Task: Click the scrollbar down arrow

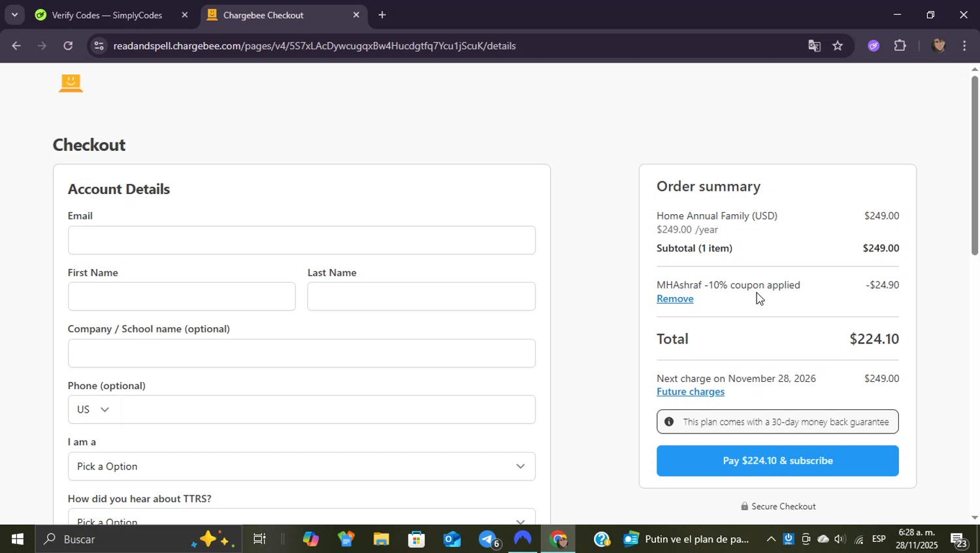Action: point(975,518)
